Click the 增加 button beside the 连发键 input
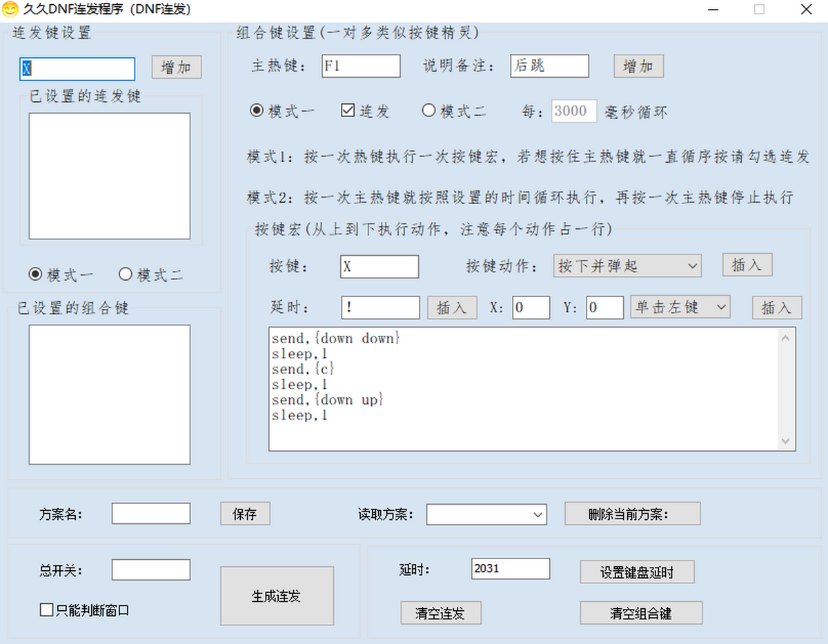 [x=177, y=67]
